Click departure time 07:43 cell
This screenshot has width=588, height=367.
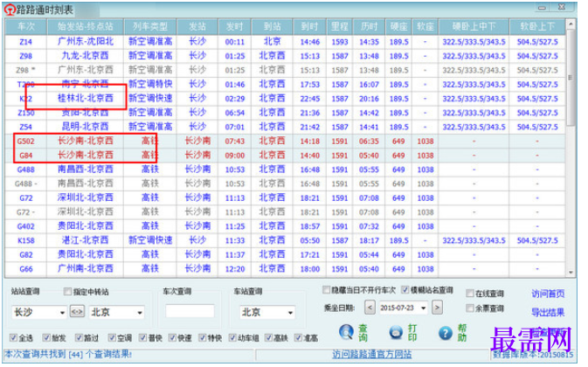point(235,142)
